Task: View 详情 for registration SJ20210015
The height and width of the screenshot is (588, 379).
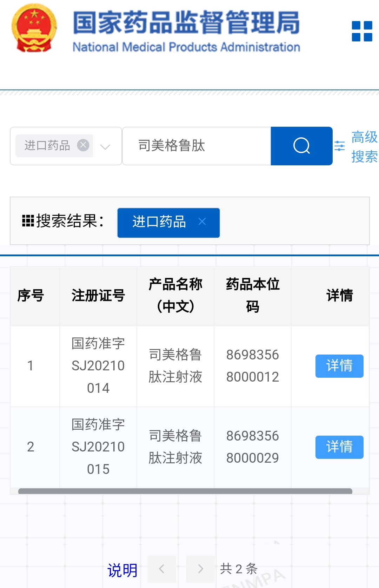Action: 339,447
